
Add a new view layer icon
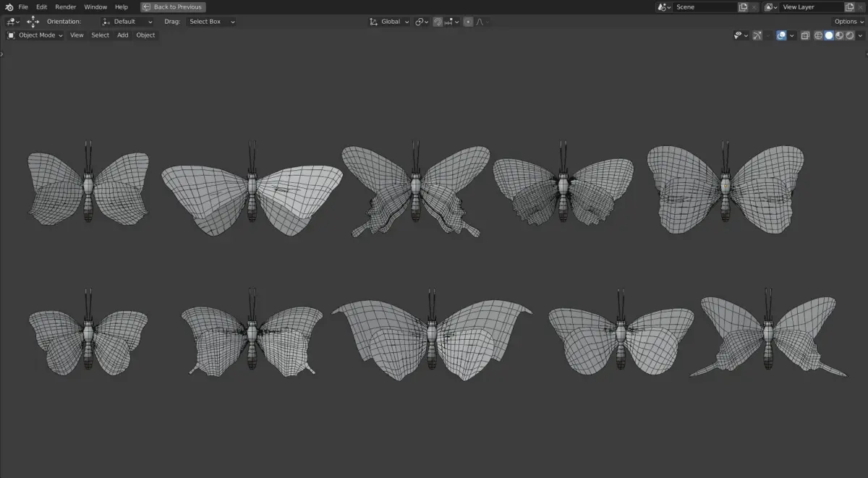tap(850, 7)
